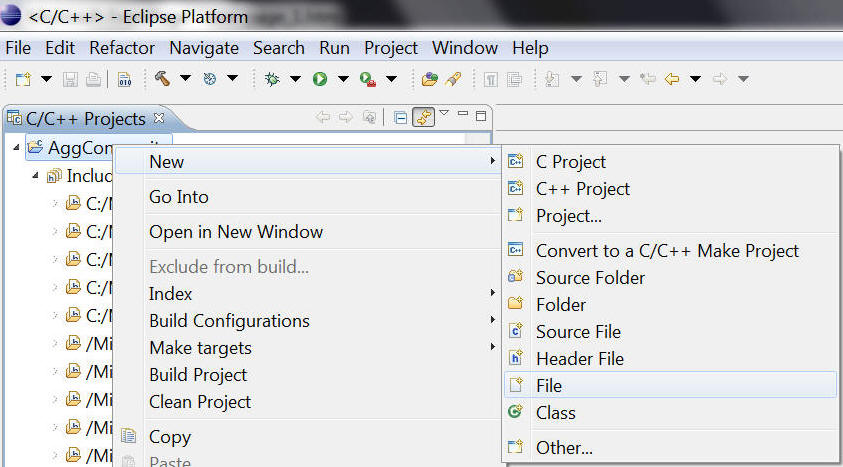Open the dropdown next to the Build hammer

185,78
